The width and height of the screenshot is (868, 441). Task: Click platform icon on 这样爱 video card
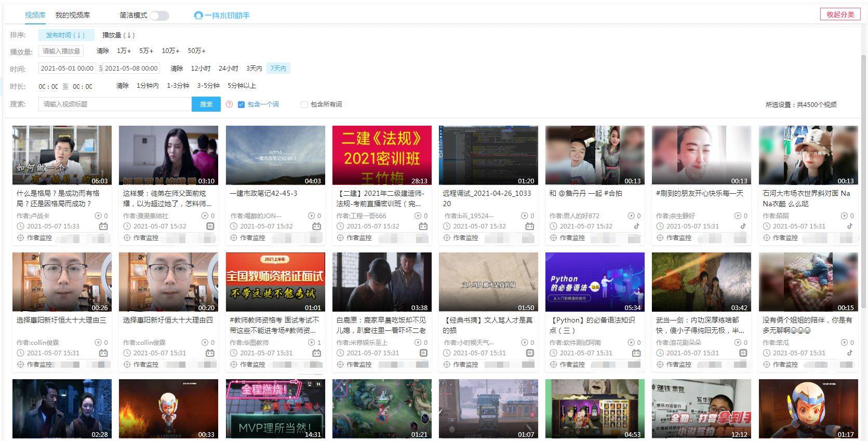210,226
